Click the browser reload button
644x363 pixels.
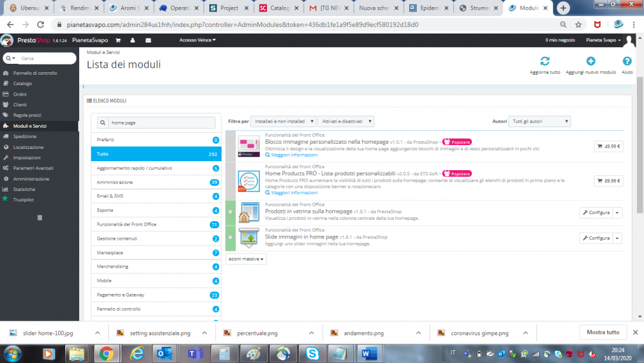40,25
